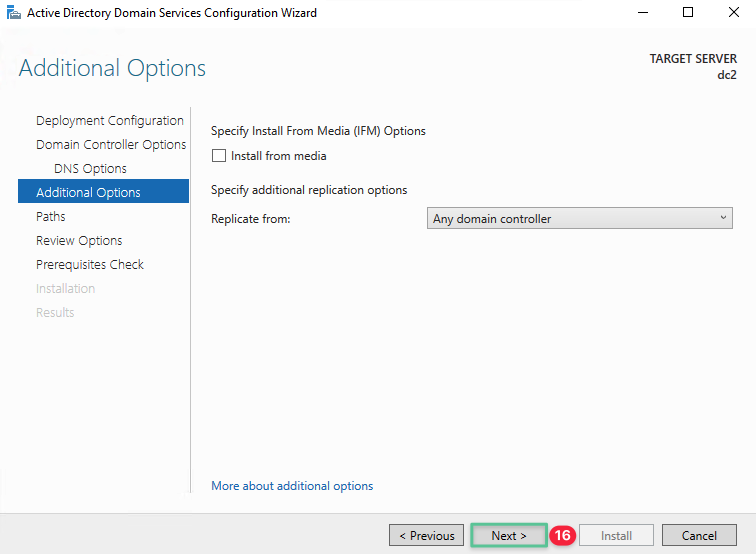Select the Domain Controller Options step
Viewport: 756px width, 554px height.
(110, 145)
